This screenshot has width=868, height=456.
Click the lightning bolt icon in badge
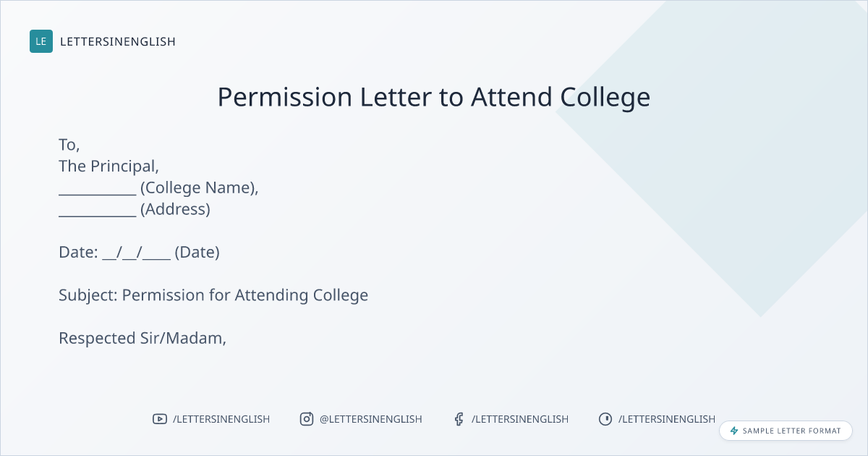tap(734, 431)
